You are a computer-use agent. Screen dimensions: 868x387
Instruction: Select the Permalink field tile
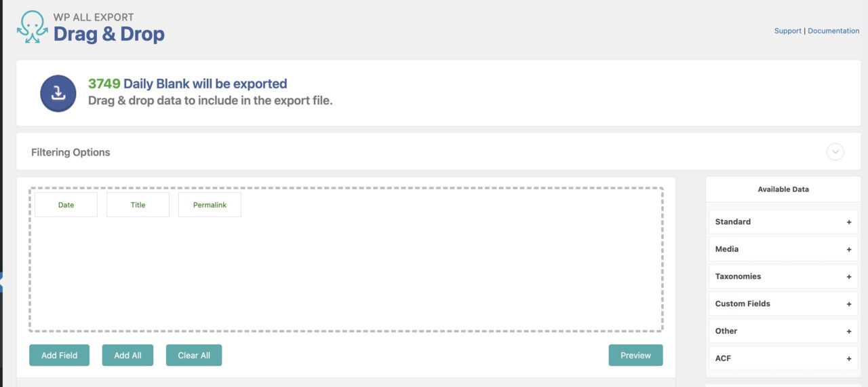[x=210, y=205]
